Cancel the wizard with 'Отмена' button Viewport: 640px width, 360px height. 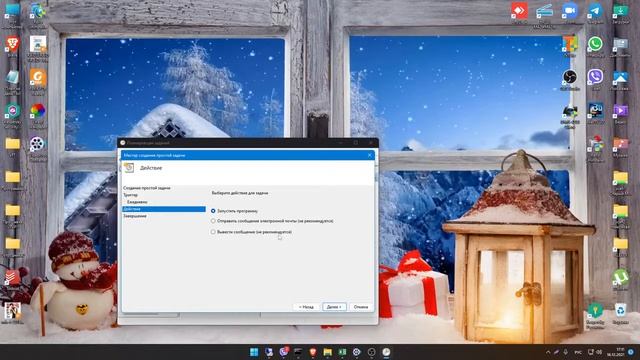pos(361,307)
